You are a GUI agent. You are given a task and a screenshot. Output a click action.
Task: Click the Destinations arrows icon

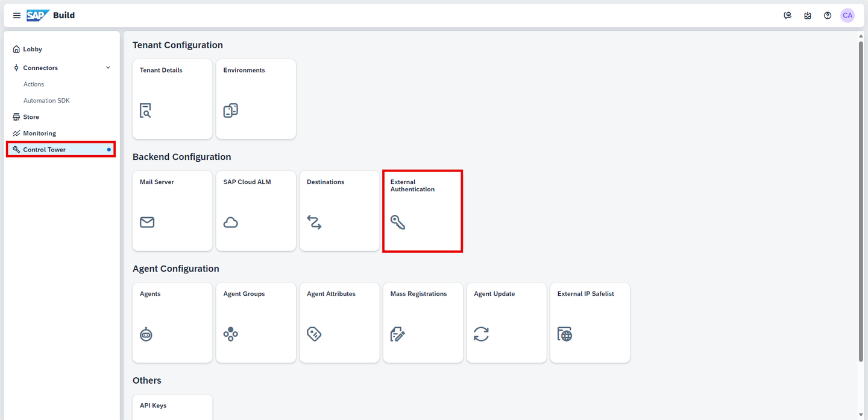314,222
